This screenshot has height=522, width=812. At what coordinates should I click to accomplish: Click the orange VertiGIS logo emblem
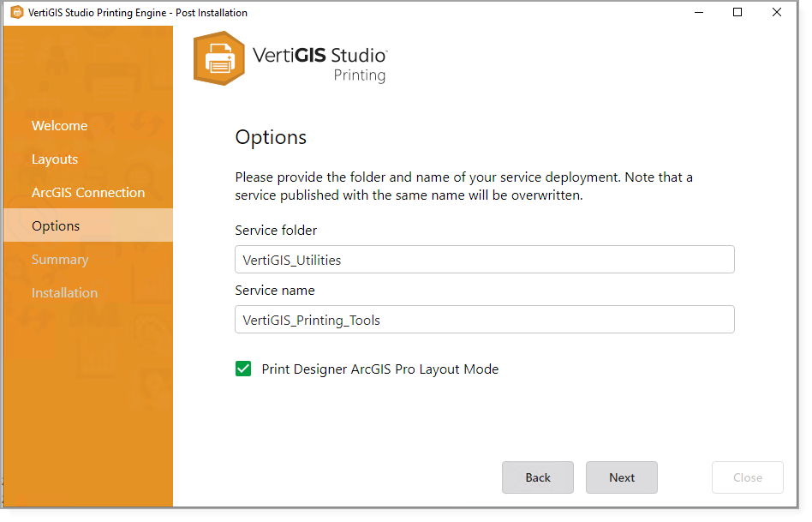(219, 58)
